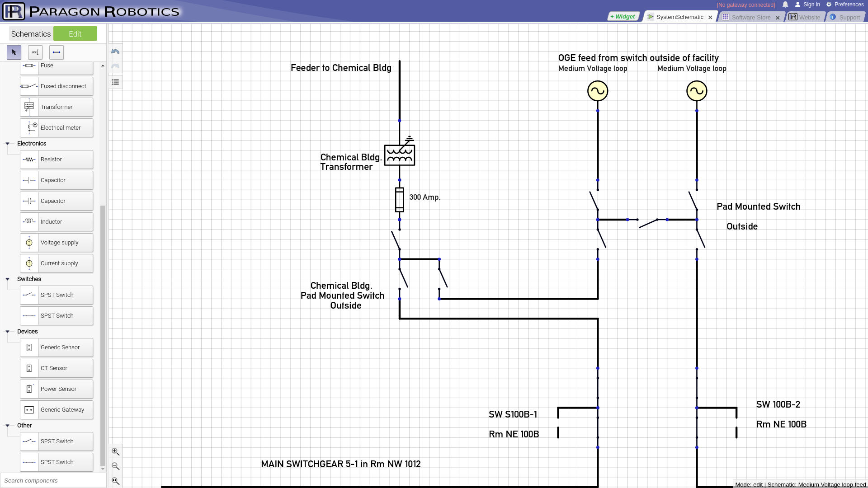This screenshot has width=868, height=488.
Task: Collapse the Electronics group
Action: point(8,144)
